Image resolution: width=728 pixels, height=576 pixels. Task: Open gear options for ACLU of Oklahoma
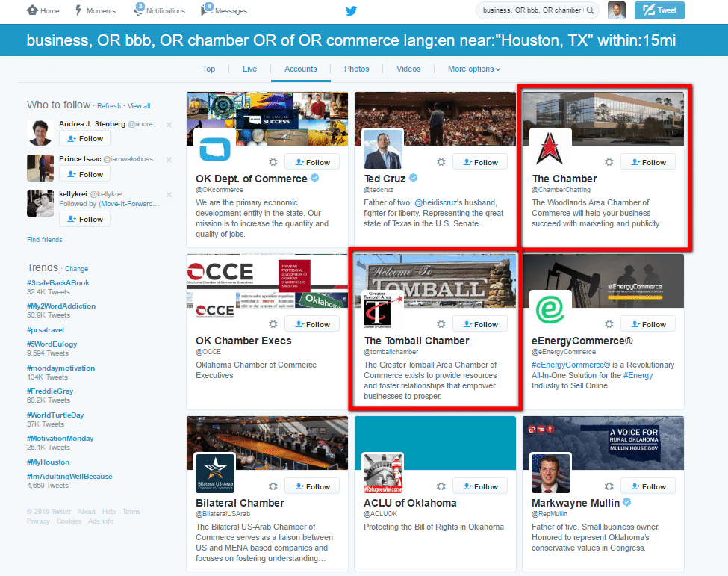[x=441, y=486]
